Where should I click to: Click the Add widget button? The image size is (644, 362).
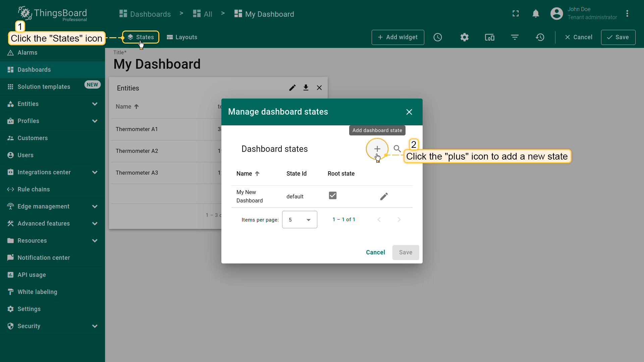(398, 37)
